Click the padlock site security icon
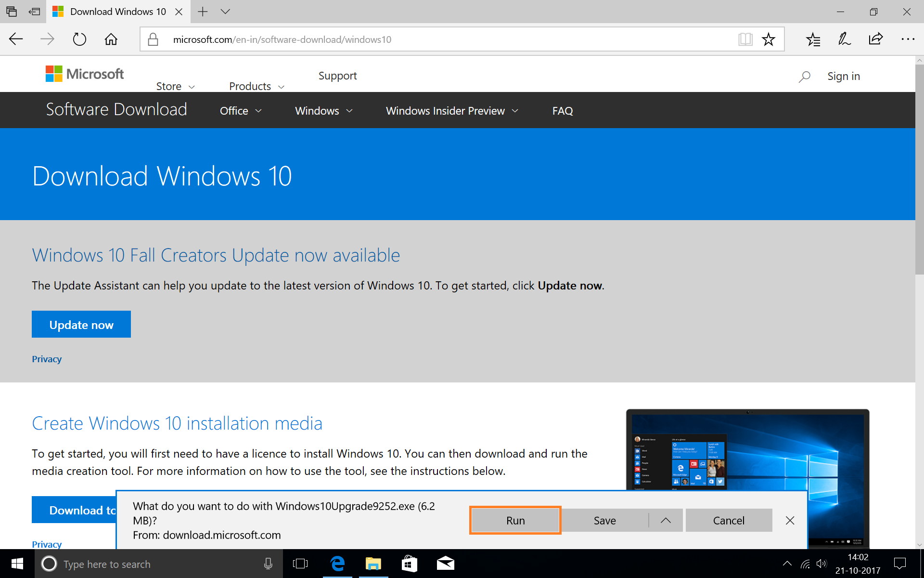This screenshot has width=924, height=578. pyautogui.click(x=153, y=39)
